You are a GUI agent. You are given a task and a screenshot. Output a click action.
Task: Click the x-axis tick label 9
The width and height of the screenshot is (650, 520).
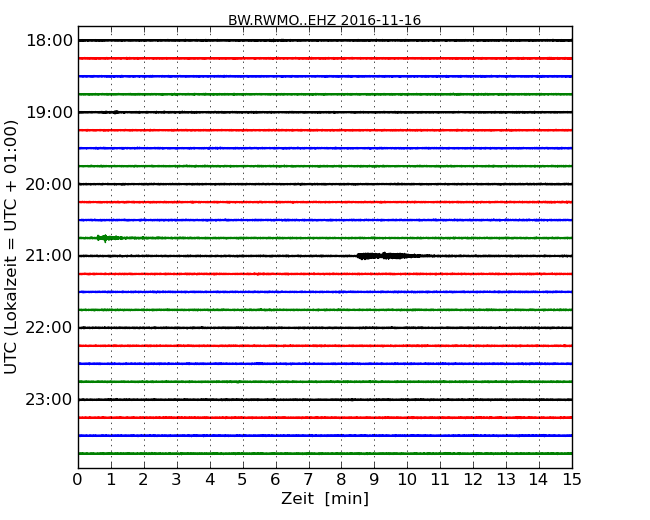coord(374,480)
